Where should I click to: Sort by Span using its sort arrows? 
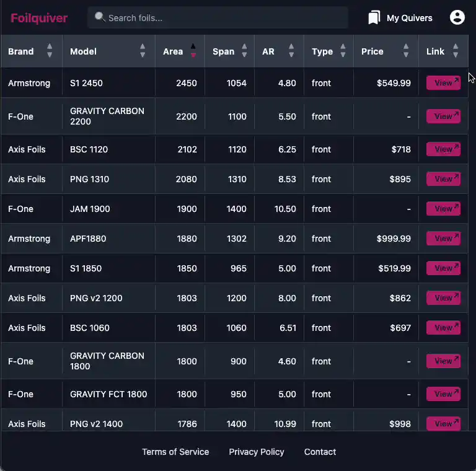244,51
